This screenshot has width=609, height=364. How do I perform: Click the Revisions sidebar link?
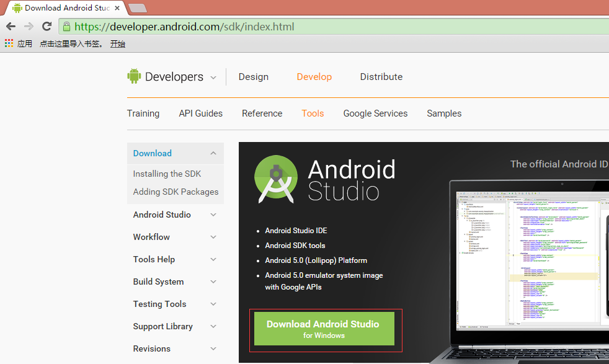point(152,349)
